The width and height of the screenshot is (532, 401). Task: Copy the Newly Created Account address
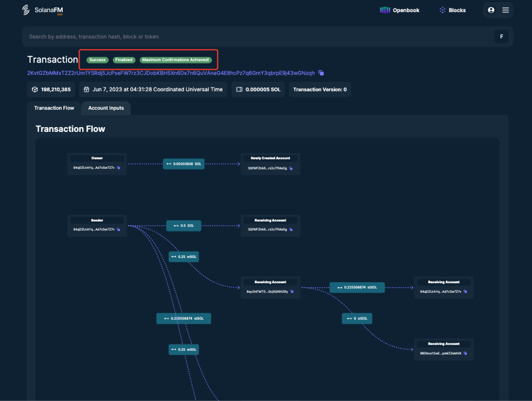[291, 168]
